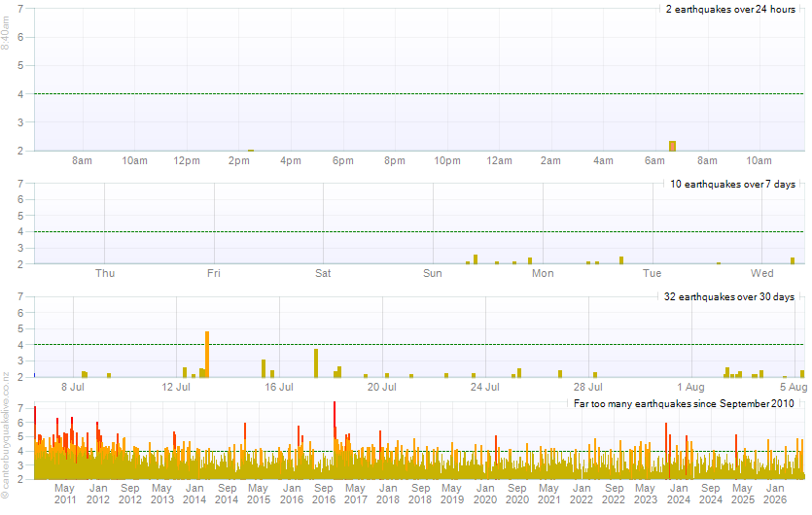Click the 'Thu' day label
This screenshot has height=515, width=812.
[105, 273]
